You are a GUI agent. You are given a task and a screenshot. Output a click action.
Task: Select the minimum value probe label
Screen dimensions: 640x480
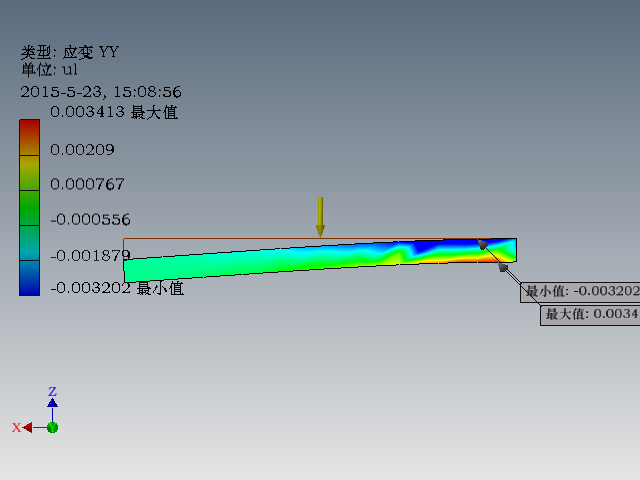(x=580, y=291)
